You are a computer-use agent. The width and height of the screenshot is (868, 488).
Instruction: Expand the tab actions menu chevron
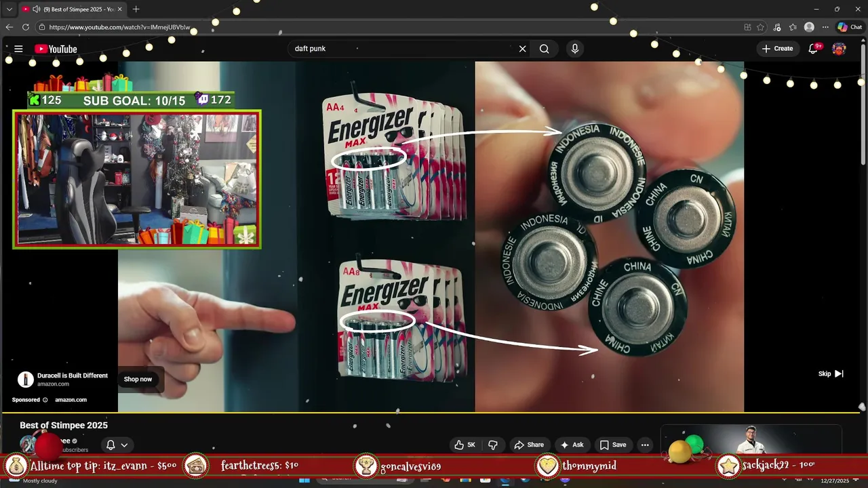tap(9, 9)
